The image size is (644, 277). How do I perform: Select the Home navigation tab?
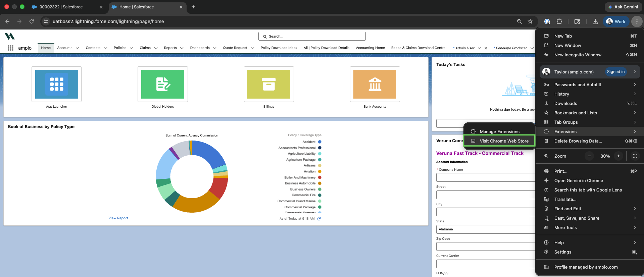coord(46,48)
